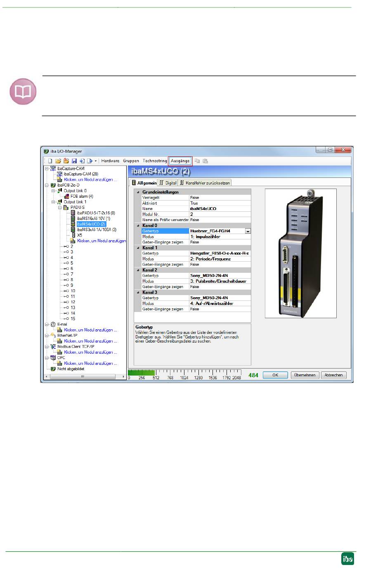Click the Abbrechen button
This screenshot has height=572, width=392.
[333, 375]
